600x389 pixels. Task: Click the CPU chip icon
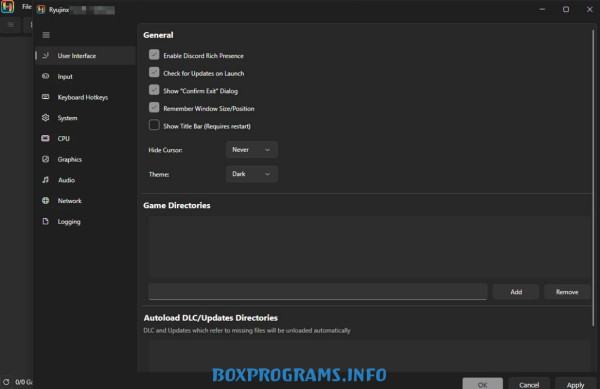46,138
